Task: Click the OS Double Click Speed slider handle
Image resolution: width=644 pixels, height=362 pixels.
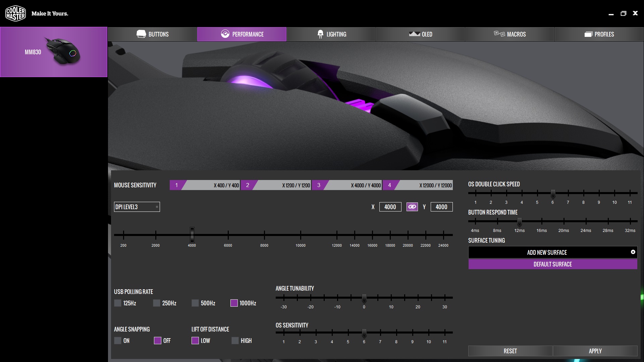Action: 553,194
